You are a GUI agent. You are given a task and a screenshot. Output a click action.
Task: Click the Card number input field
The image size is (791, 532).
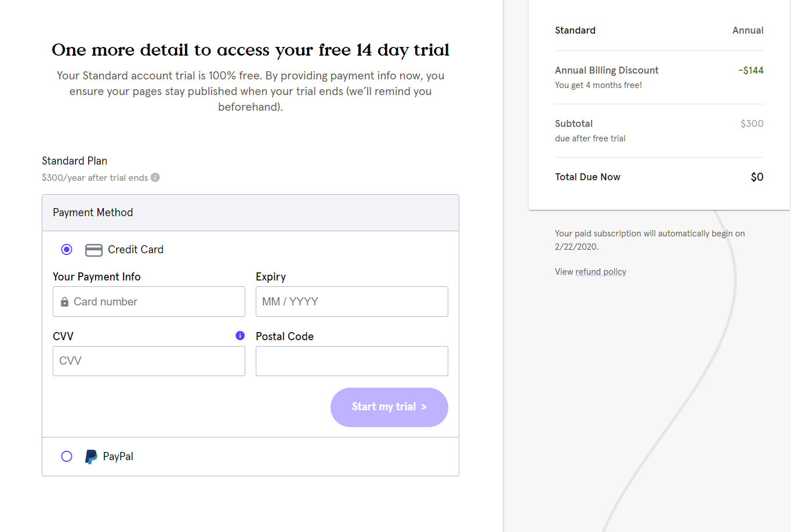click(x=157, y=302)
